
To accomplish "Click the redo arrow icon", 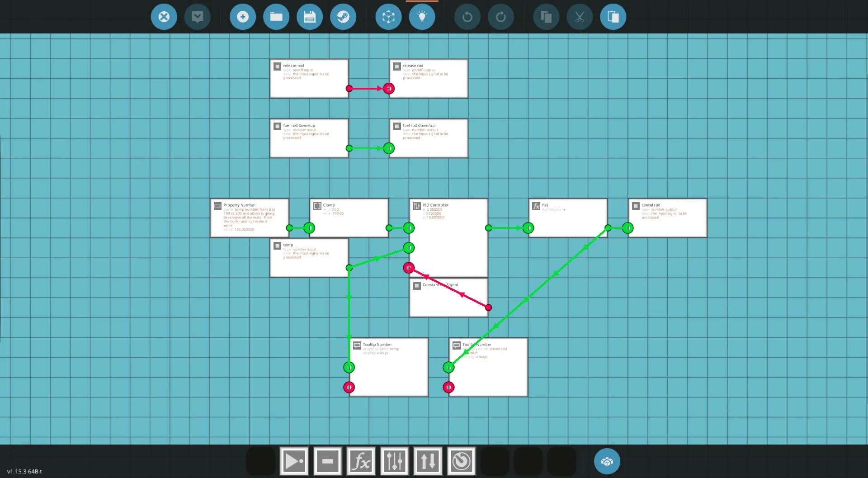I will click(500, 17).
